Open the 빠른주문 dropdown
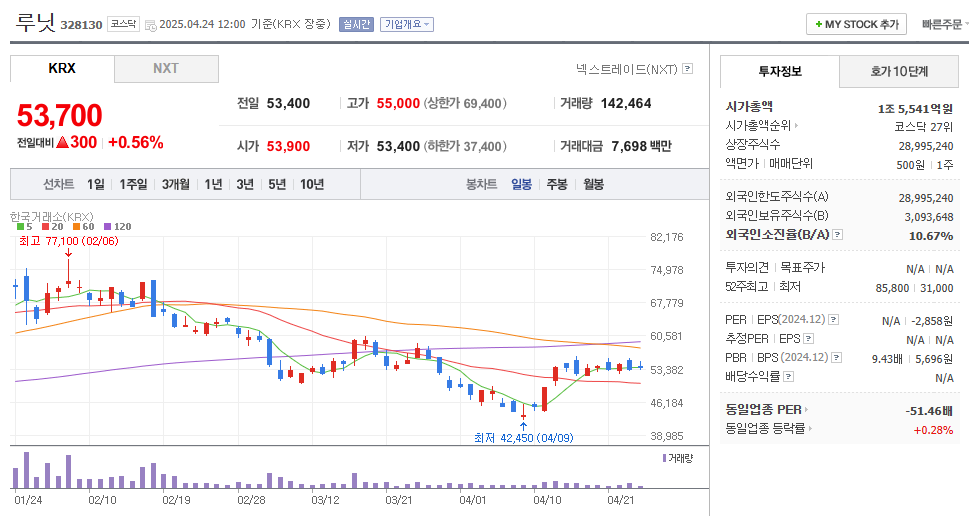The height and width of the screenshot is (516, 969). [x=945, y=24]
